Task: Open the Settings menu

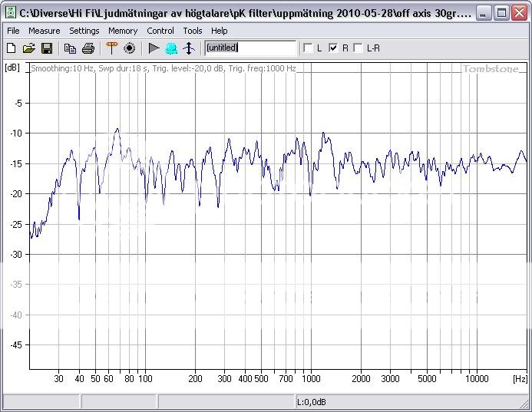Action: click(84, 31)
